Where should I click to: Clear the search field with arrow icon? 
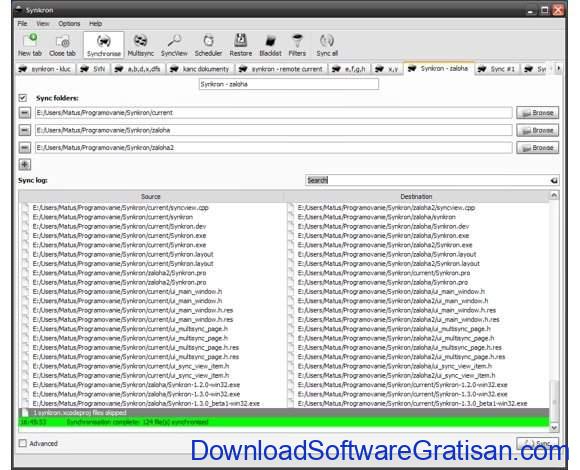point(554,180)
